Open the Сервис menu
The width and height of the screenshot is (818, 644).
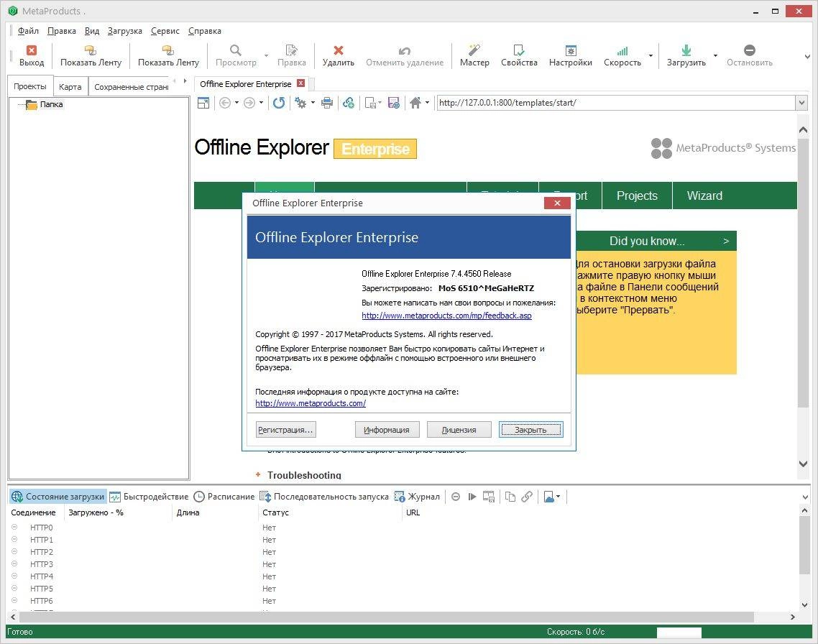(165, 31)
